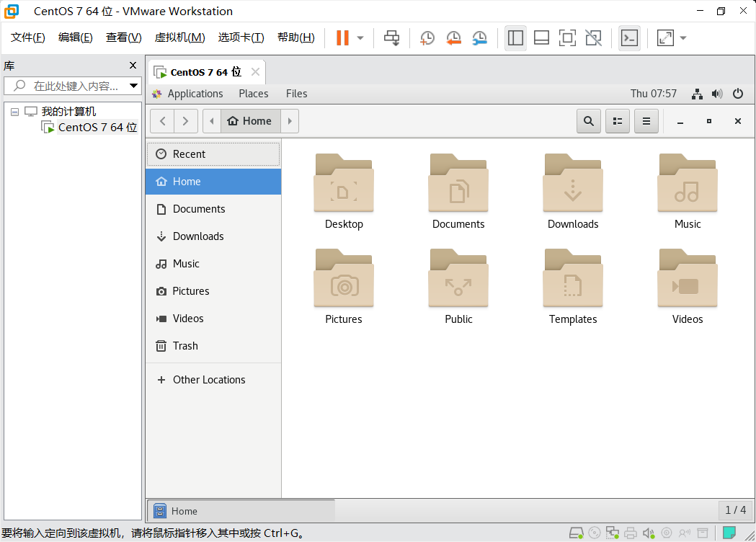Open Downloads from the sidebar
This screenshot has height=542, width=756.
click(x=213, y=236)
